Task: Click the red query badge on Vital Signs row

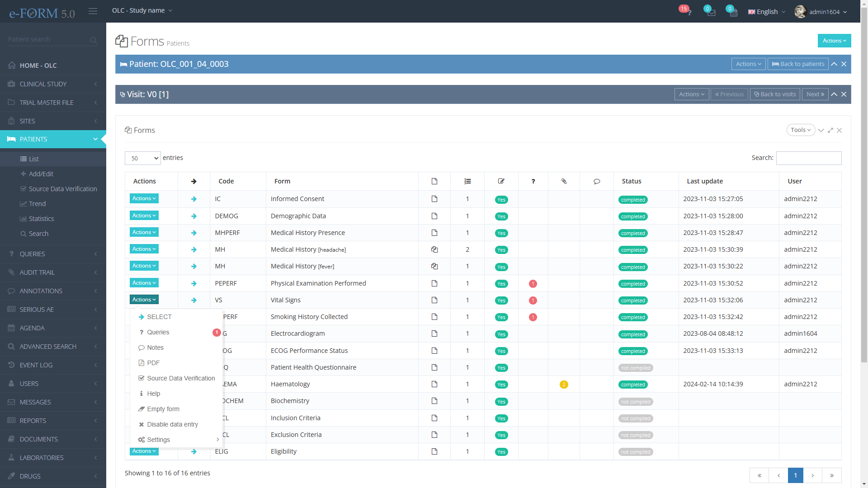Action: pyautogui.click(x=533, y=300)
